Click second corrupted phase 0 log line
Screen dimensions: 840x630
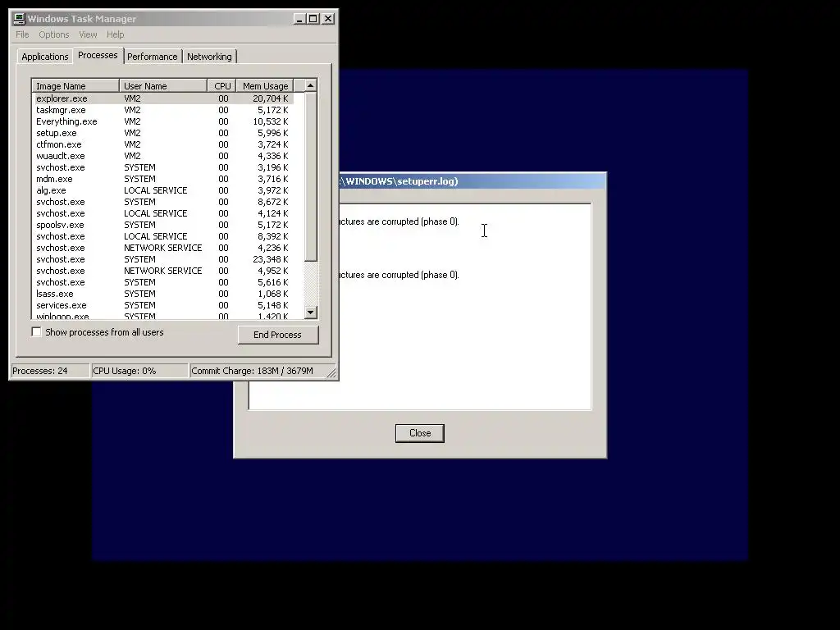click(399, 275)
